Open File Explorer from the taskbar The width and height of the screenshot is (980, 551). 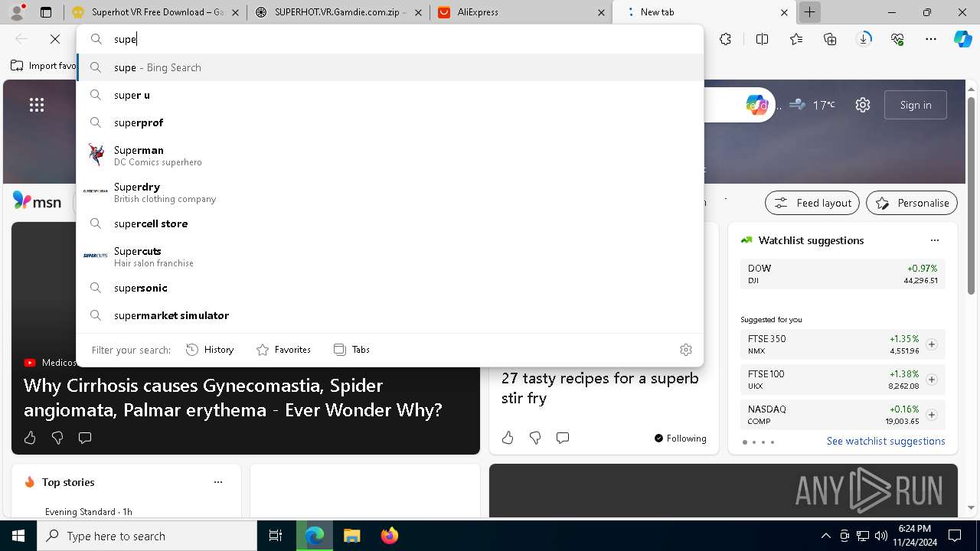pyautogui.click(x=351, y=536)
